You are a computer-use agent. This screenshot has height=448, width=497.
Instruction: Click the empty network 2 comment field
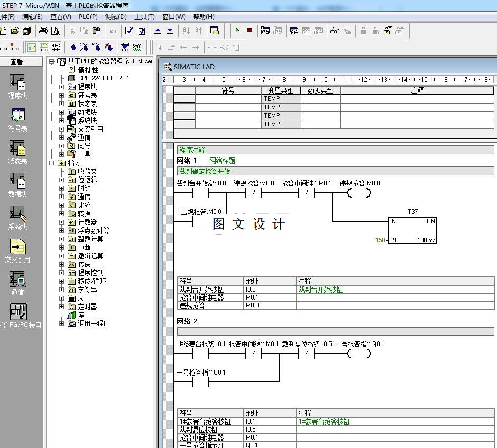(x=335, y=331)
